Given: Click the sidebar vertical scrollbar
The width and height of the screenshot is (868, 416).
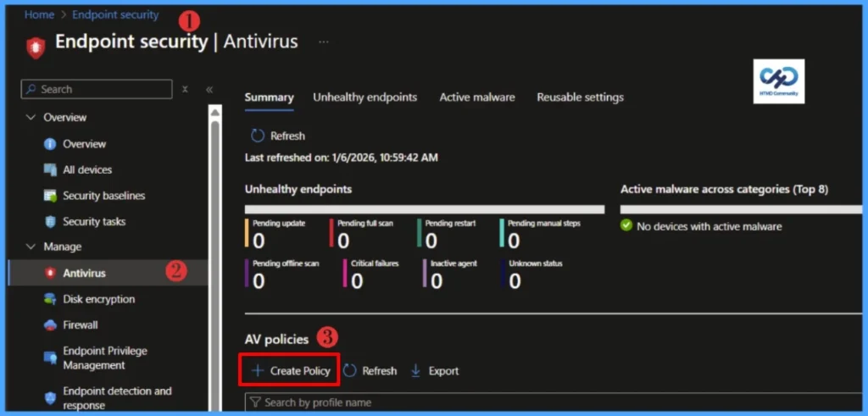Looking at the screenshot, I should tap(215, 265).
